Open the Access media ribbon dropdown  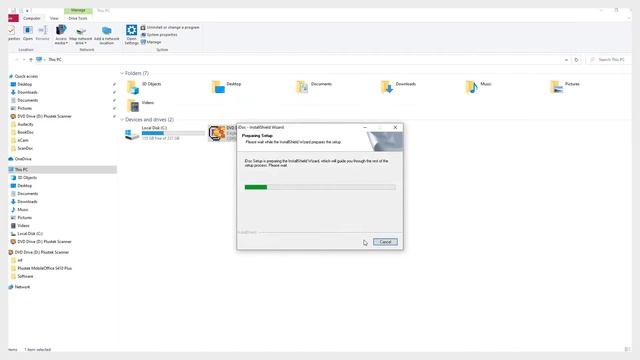click(61, 35)
